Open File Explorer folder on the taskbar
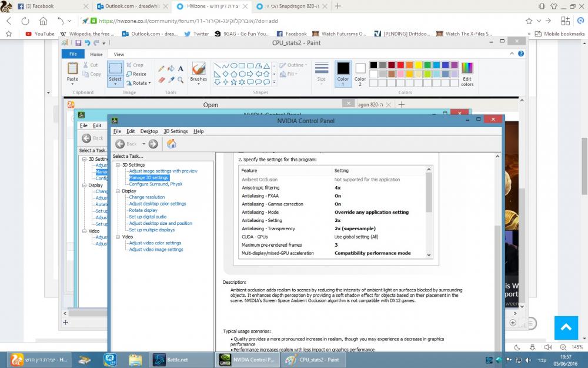Screen dimensions: 588x368 tap(135, 360)
